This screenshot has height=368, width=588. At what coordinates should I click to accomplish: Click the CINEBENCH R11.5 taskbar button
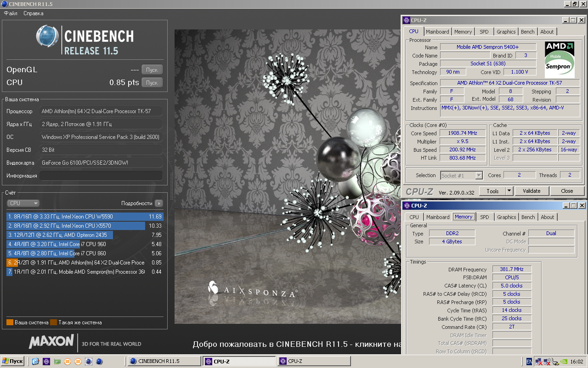point(163,361)
